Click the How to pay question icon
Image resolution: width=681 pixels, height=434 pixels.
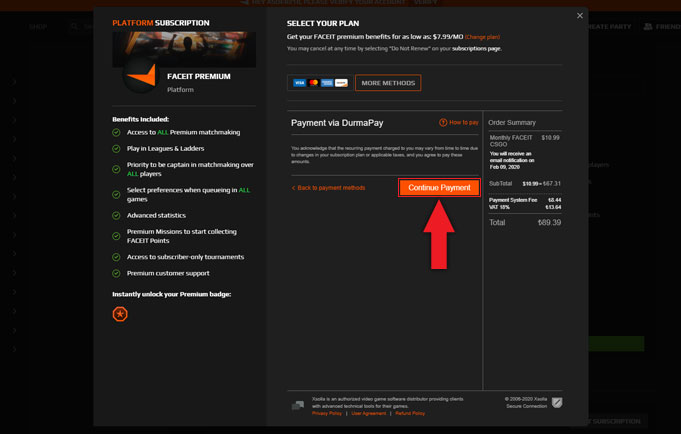[x=443, y=123]
